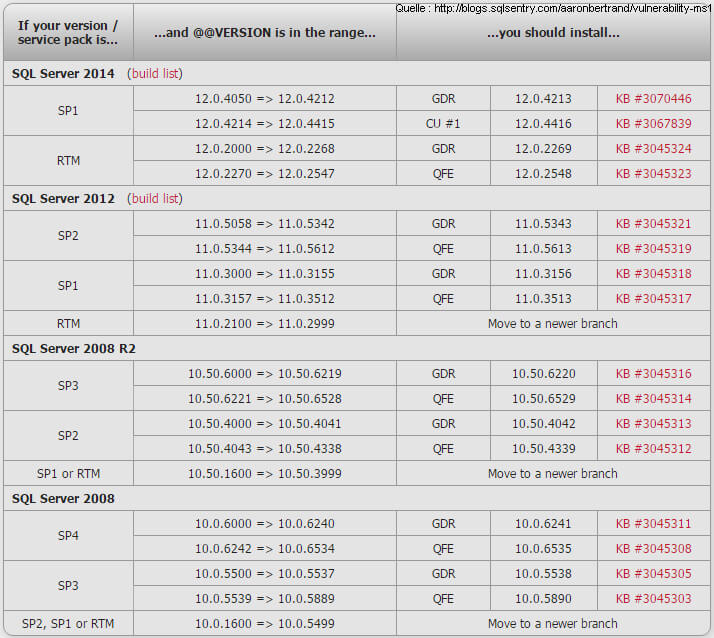Open KB #3045312 link
The height and width of the screenshot is (638, 714).
point(653,449)
